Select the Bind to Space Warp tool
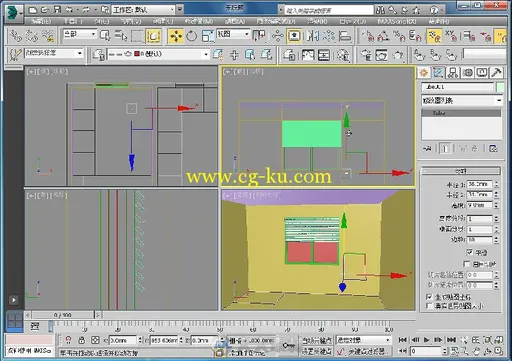512x361 pixels. [x=48, y=36]
